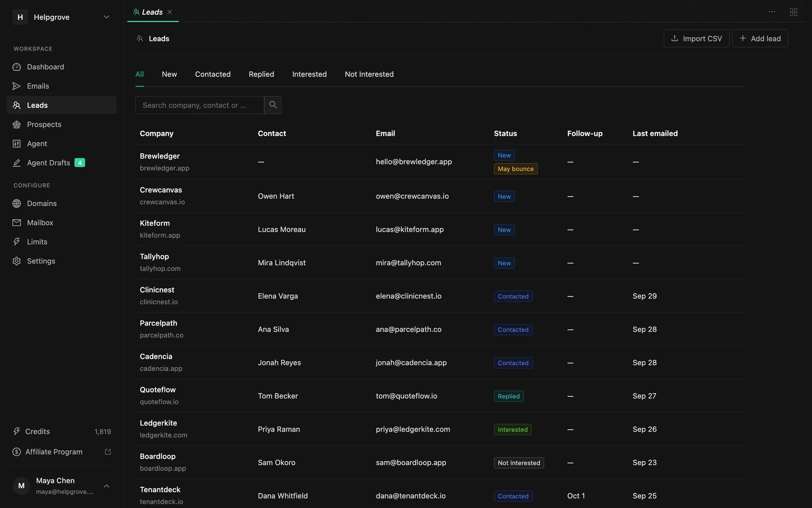Click the Limits lightning icon
This screenshot has width=812, height=508.
[x=16, y=242]
